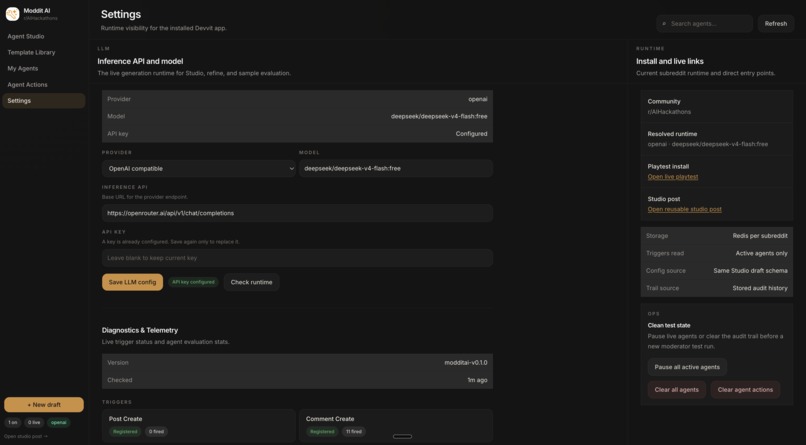Go to Template Library
The width and height of the screenshot is (806, 445).
coord(31,52)
